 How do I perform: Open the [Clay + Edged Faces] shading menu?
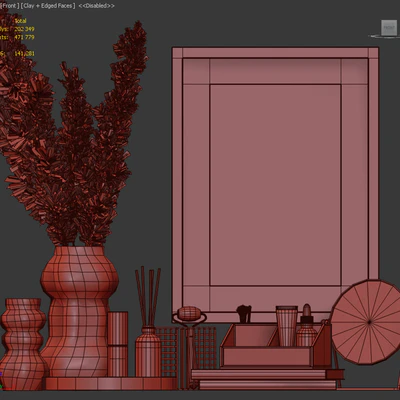point(48,6)
